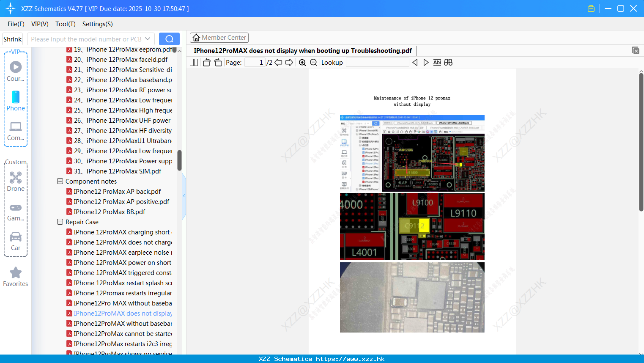Image resolution: width=644 pixels, height=363 pixels.
Task: Open IPhone 12ProMAX charging short case
Action: [x=118, y=232]
